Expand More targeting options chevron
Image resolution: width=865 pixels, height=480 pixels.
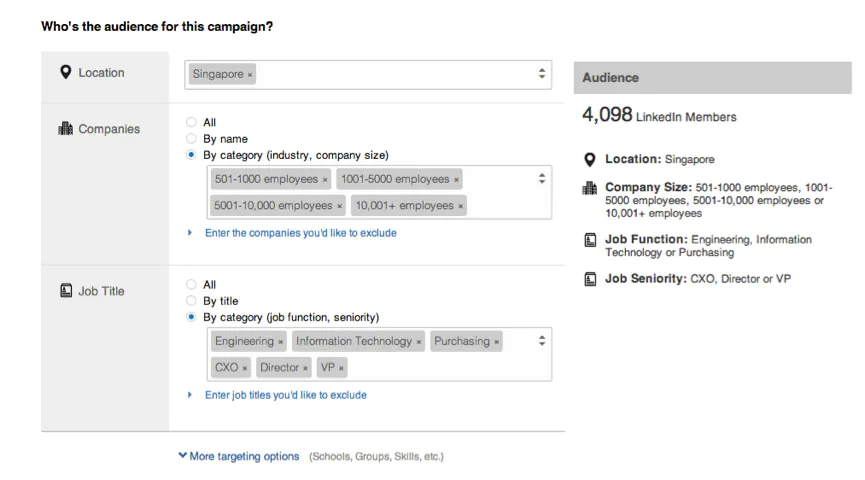pyautogui.click(x=183, y=456)
